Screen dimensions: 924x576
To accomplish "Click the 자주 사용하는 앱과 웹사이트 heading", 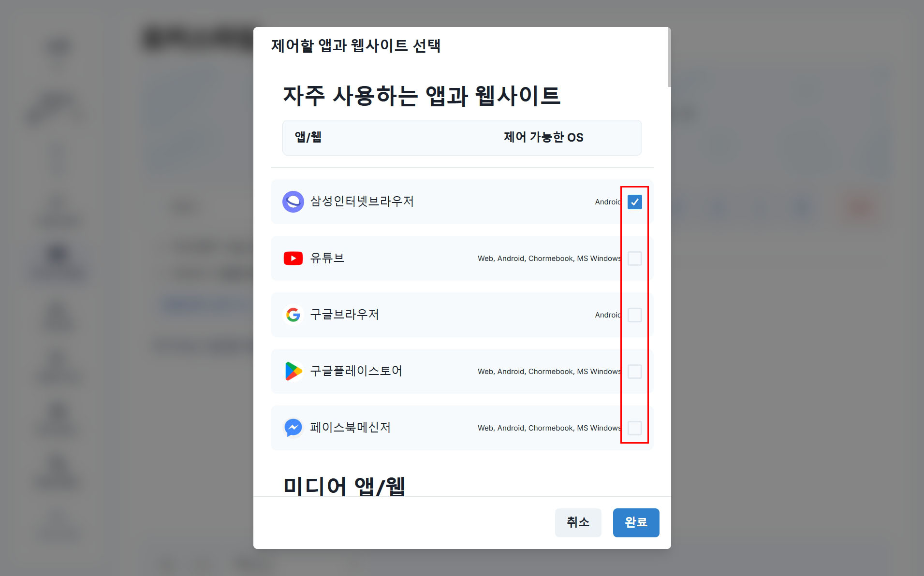I will pyautogui.click(x=422, y=96).
